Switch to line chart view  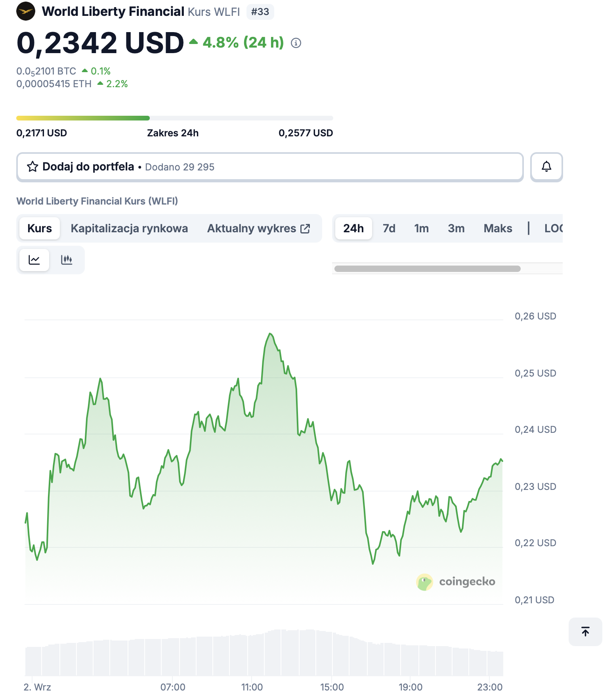[x=34, y=260]
